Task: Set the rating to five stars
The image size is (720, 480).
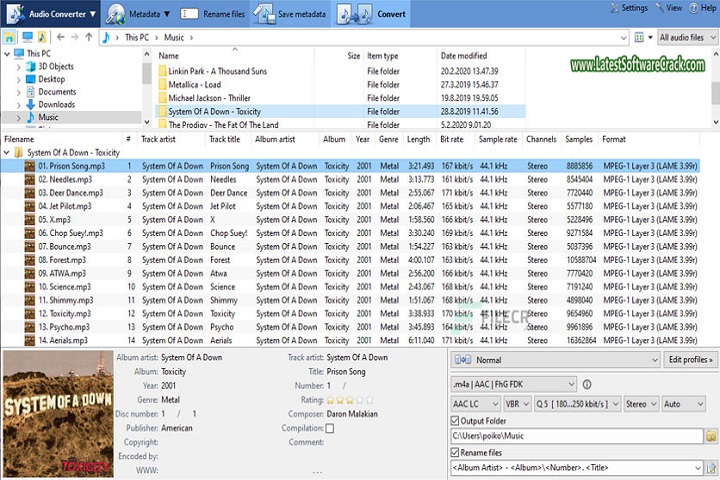Action: click(x=369, y=400)
